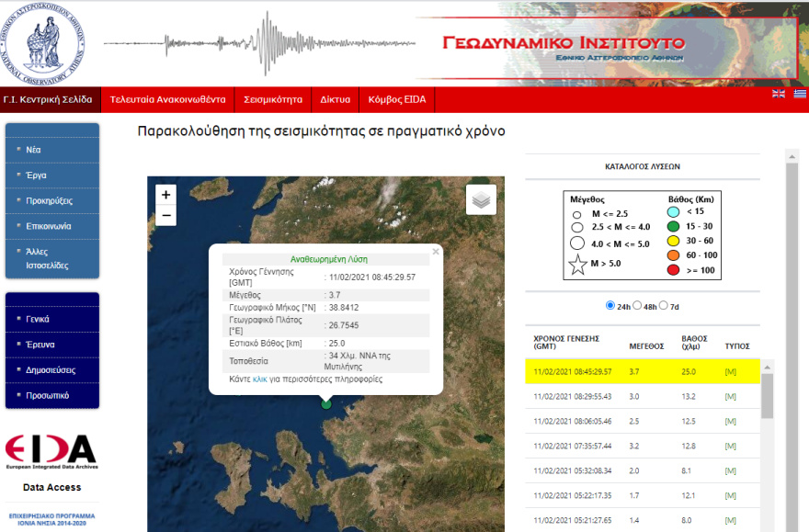Zoom out on the map with the minus icon

tap(165, 215)
